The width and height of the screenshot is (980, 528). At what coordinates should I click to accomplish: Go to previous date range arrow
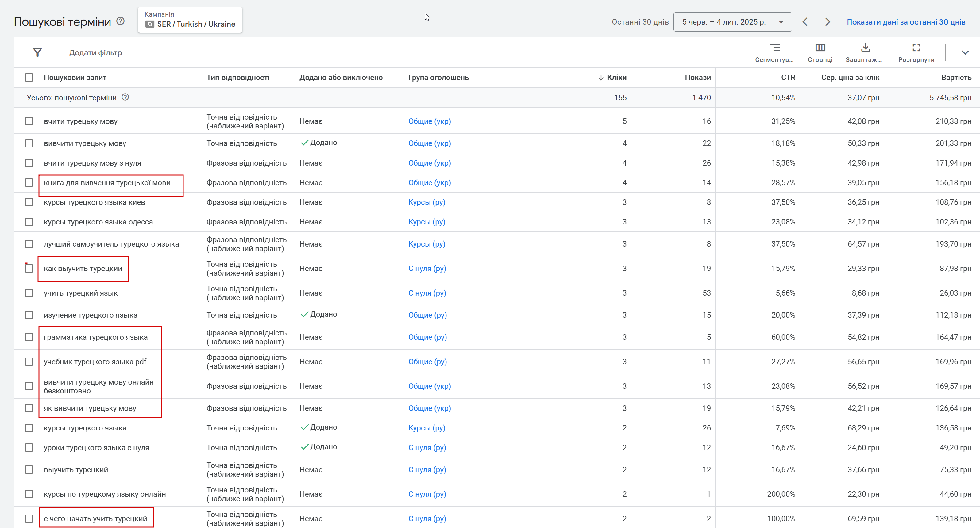tap(805, 22)
